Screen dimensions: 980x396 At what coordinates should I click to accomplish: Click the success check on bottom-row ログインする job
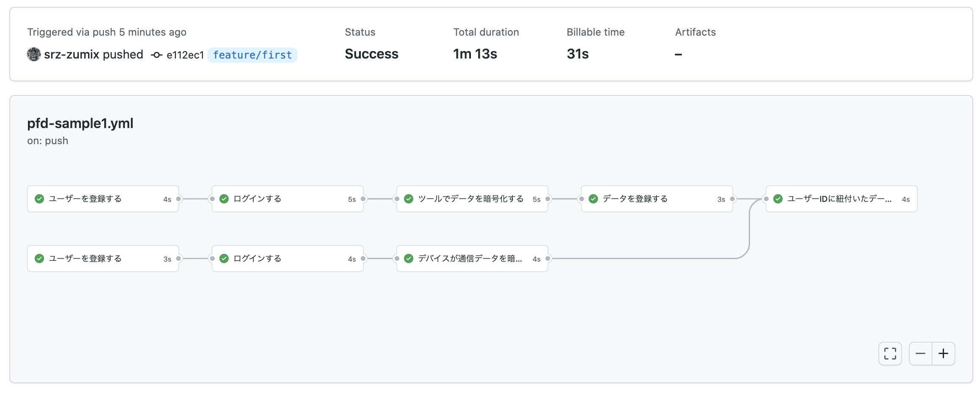pos(224,258)
